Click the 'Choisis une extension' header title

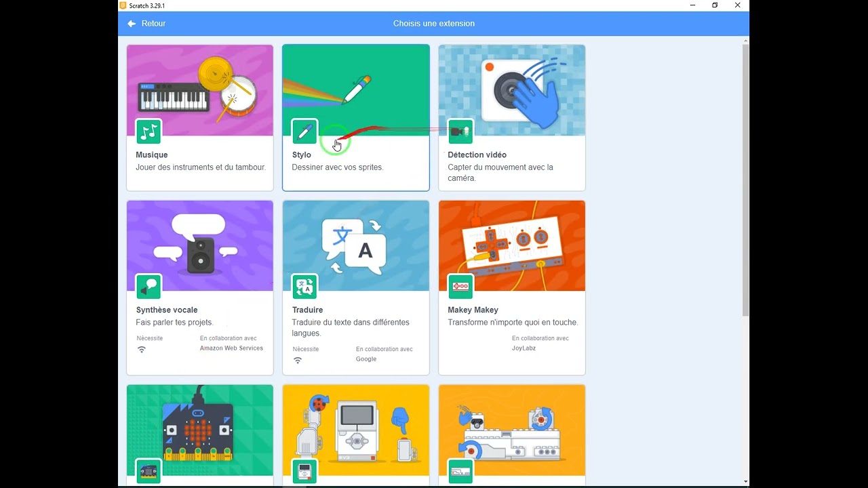434,24
